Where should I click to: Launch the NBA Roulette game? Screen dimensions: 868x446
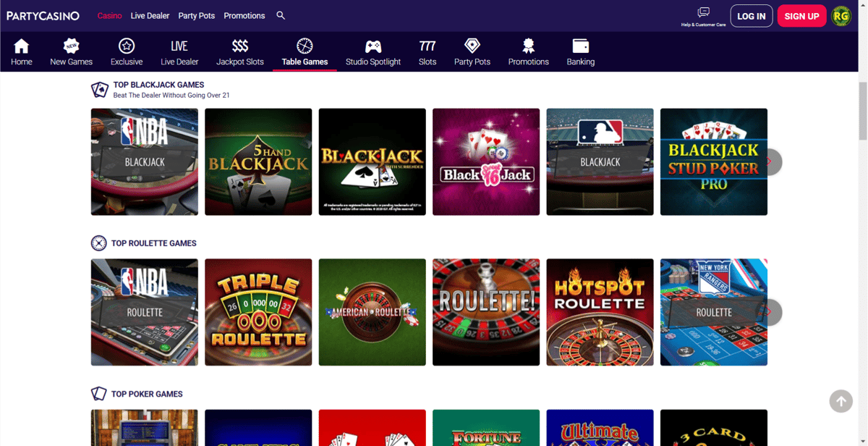point(145,312)
